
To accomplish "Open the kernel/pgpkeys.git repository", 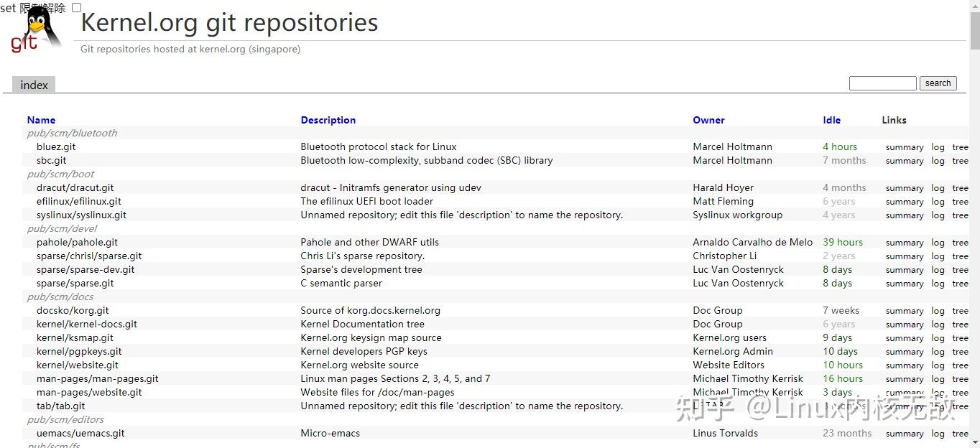I will [79, 351].
